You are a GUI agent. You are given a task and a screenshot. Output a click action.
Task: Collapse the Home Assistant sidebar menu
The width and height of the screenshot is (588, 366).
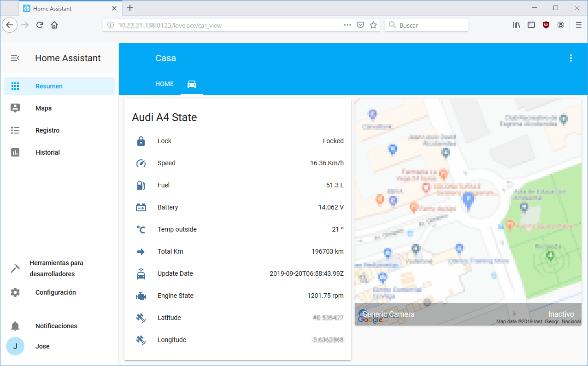[x=15, y=58]
